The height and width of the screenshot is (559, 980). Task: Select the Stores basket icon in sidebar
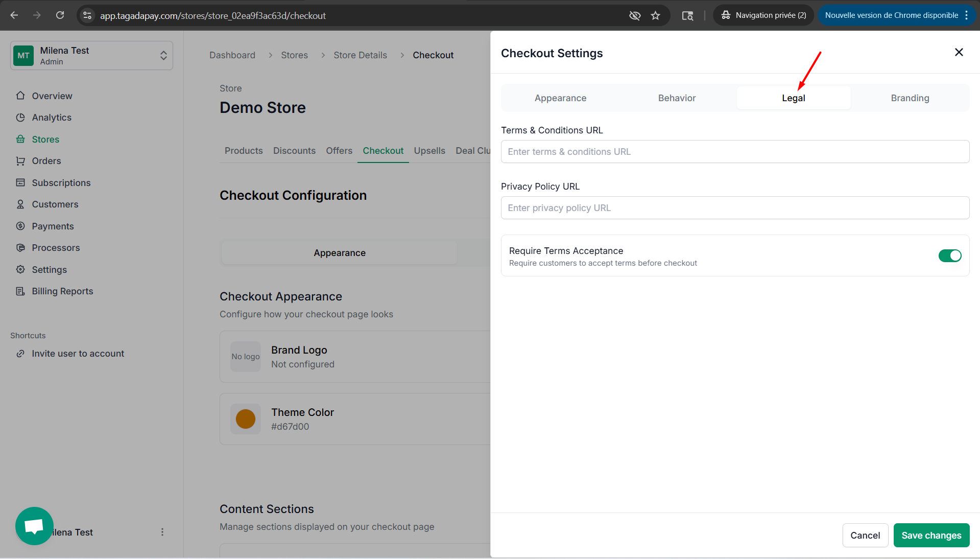20,139
